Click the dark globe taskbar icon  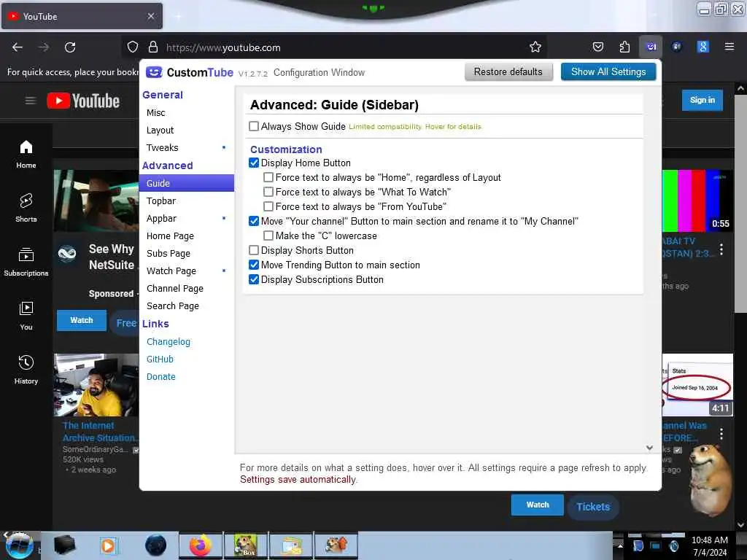tap(156, 545)
